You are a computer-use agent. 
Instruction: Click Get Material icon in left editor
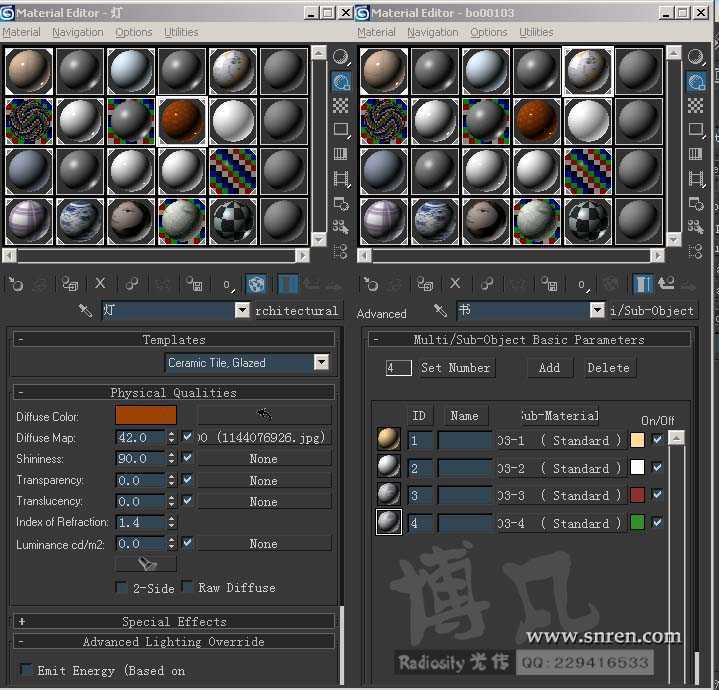pyautogui.click(x=15, y=284)
